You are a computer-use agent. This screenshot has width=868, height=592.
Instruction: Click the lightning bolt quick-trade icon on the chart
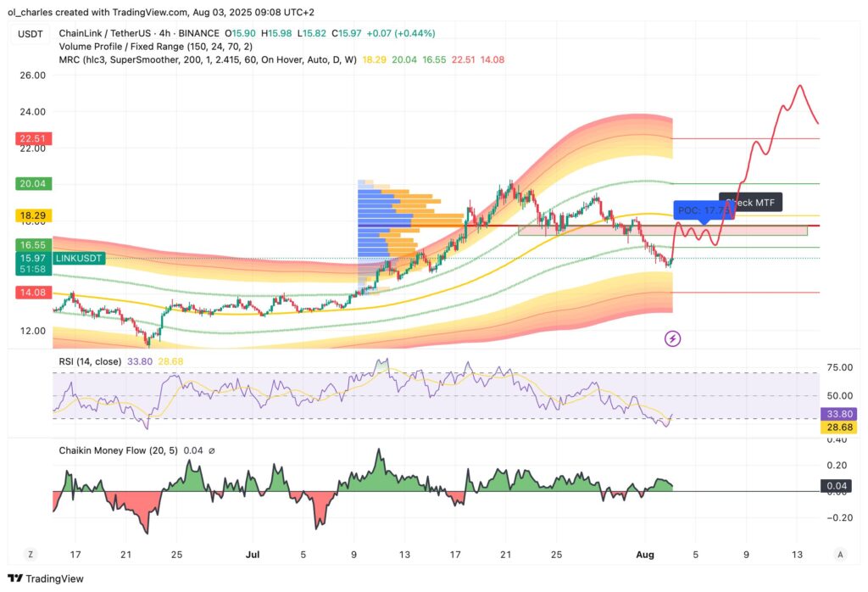coord(672,338)
